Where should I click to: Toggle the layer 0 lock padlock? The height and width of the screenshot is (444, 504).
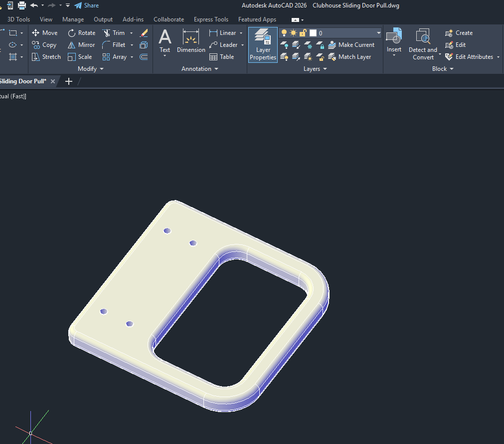[x=303, y=33]
